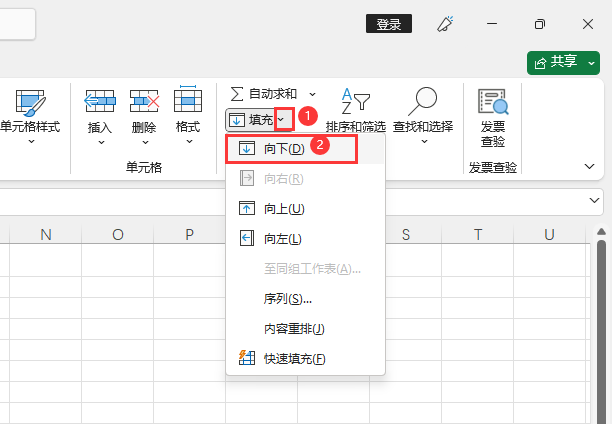Click the pen and sparkle icon beside 登录
Viewport: 612px width, 424px height.
point(445,24)
